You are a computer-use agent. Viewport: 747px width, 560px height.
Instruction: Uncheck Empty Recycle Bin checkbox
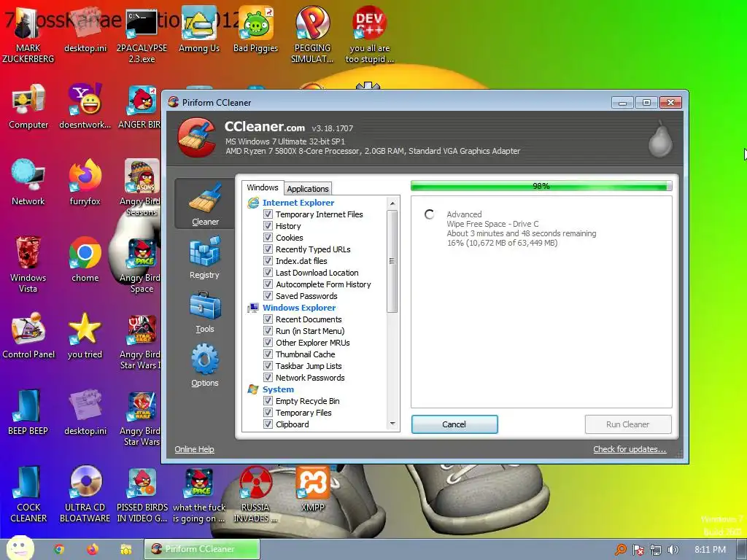point(268,401)
